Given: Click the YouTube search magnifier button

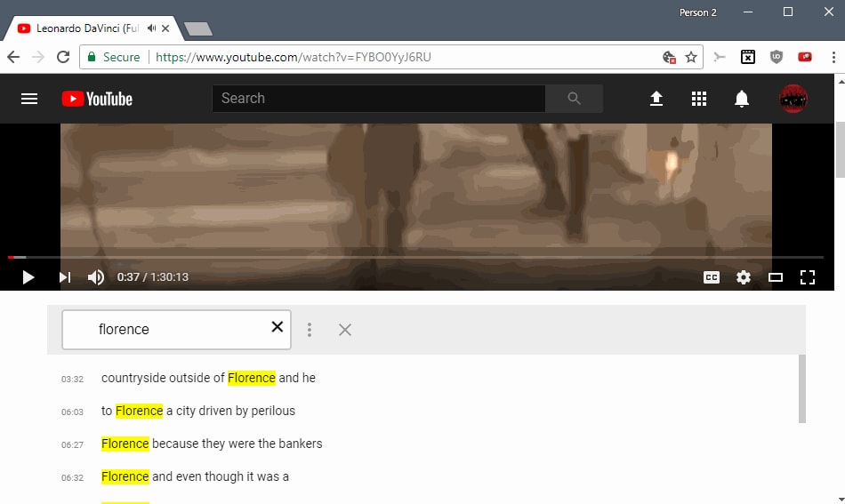Looking at the screenshot, I should pyautogui.click(x=574, y=98).
